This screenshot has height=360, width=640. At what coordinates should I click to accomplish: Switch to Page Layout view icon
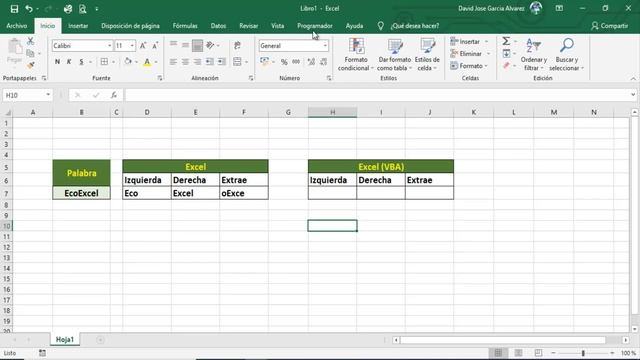tap(518, 353)
